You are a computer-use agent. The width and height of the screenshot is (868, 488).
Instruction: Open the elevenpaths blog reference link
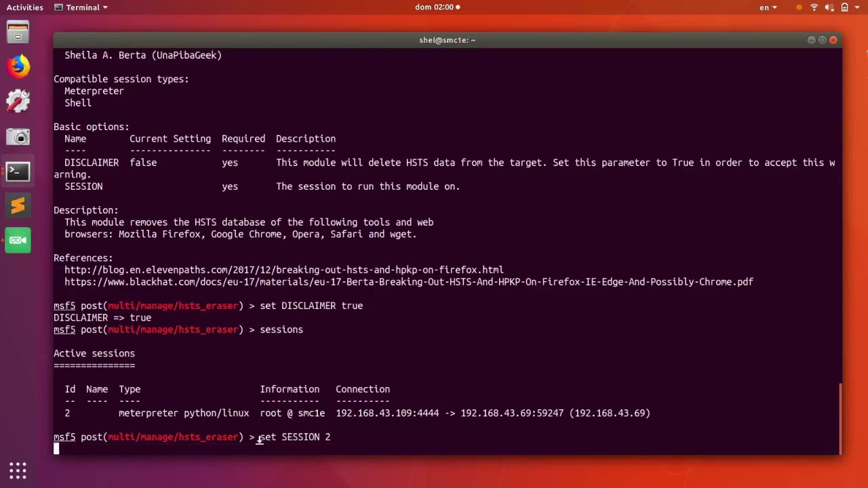284,270
